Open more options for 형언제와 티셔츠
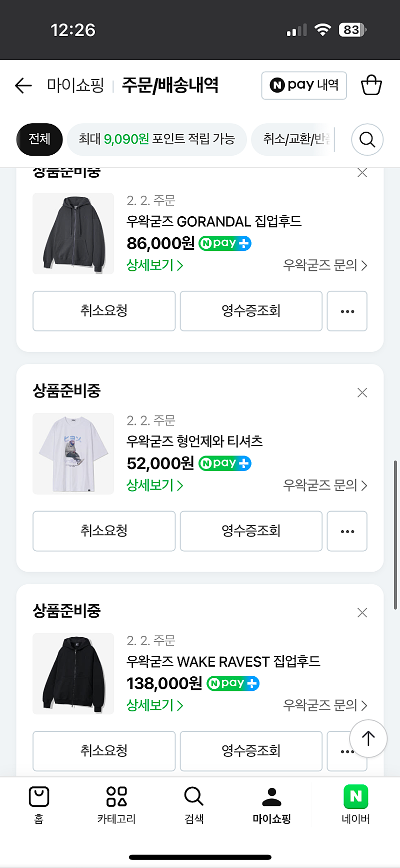The image size is (400, 868). tap(347, 531)
